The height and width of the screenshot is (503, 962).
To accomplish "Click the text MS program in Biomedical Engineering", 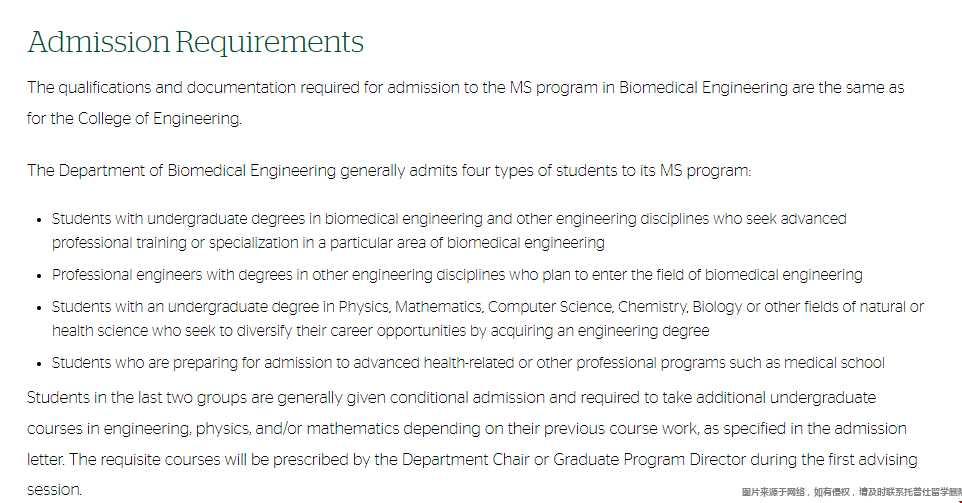I will click(x=648, y=88).
